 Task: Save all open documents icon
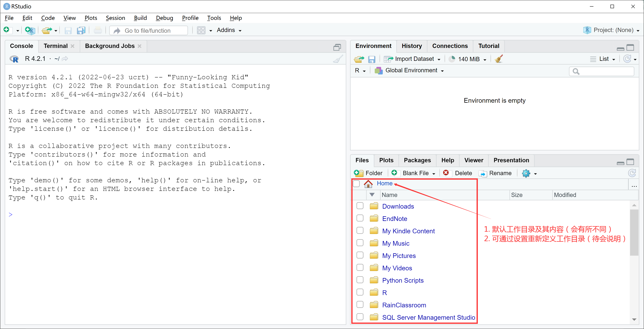81,31
